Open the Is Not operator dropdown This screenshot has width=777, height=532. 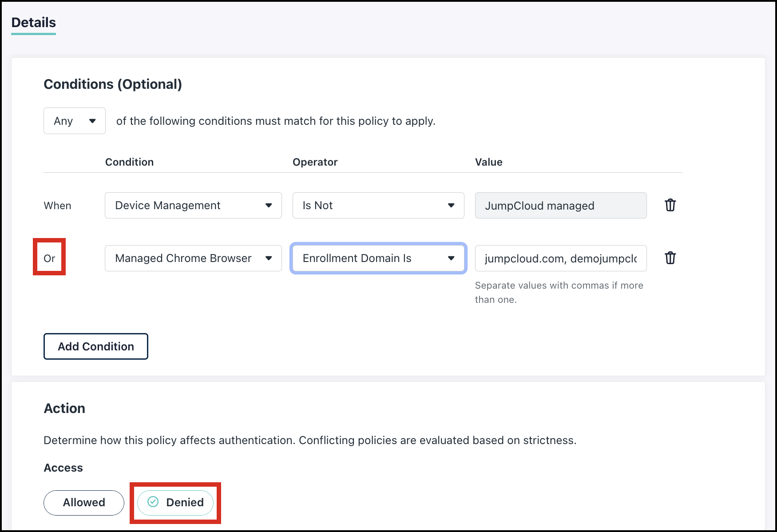378,205
